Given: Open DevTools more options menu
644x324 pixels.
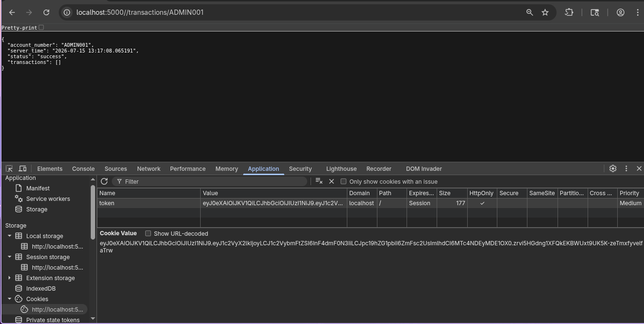Looking at the screenshot, I should pyautogui.click(x=626, y=168).
